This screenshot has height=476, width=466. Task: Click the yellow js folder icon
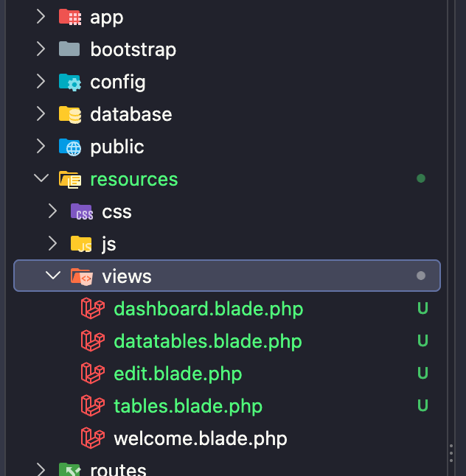81,244
